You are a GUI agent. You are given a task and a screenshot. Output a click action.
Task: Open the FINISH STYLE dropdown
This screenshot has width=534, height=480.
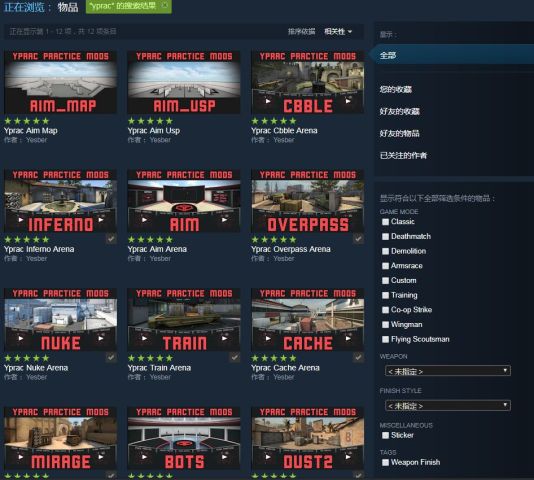click(x=447, y=405)
